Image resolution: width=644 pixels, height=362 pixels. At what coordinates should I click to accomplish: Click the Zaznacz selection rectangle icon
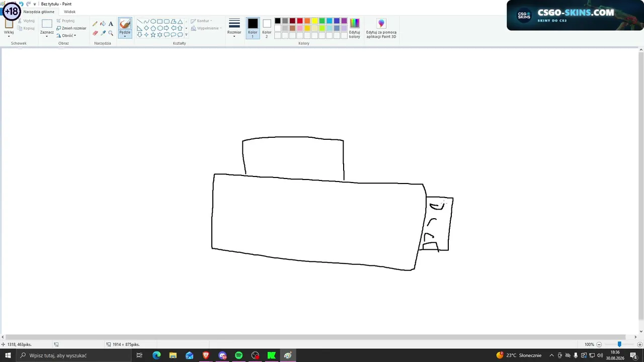(x=47, y=24)
